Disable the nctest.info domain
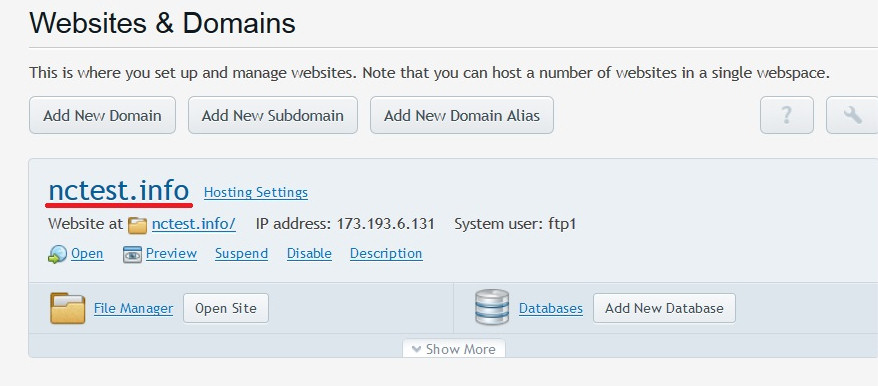This screenshot has width=878, height=386. pyautogui.click(x=309, y=254)
